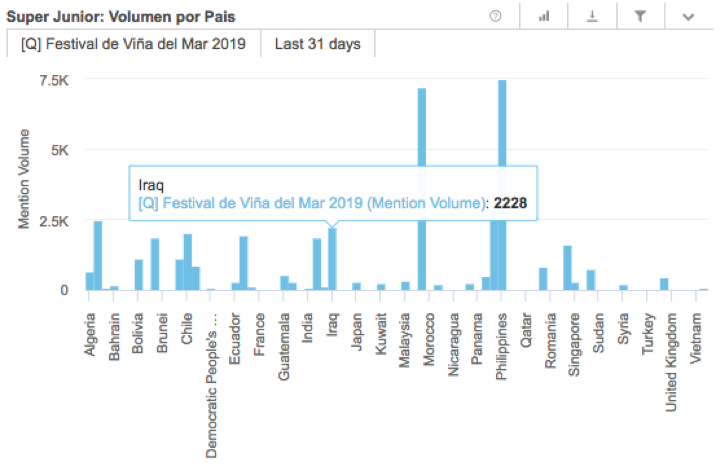
Task: Open the filter funnel icon
Action: 640,16
